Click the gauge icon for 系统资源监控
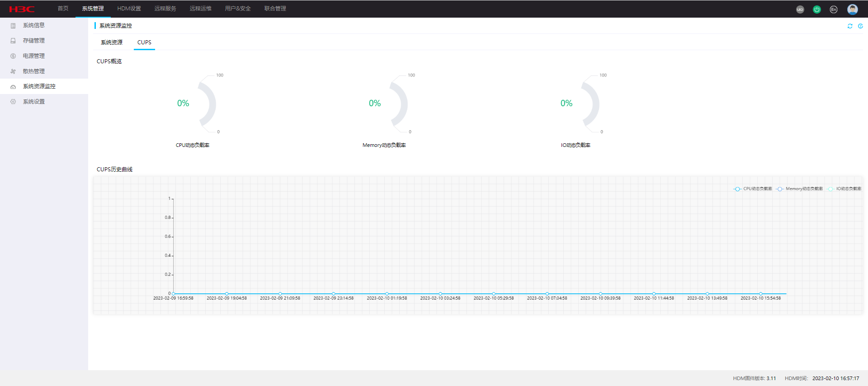Viewport: 868px width, 386px height. click(13, 87)
